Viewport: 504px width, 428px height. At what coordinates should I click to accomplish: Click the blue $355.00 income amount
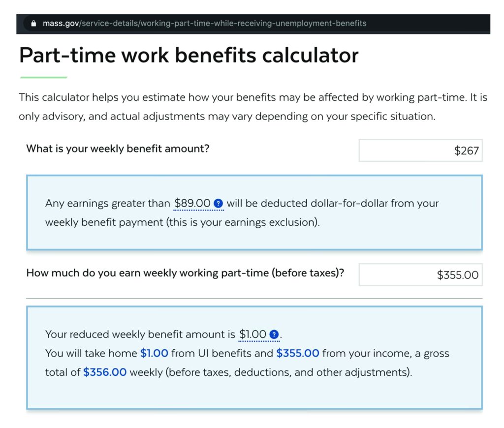pos(298,353)
